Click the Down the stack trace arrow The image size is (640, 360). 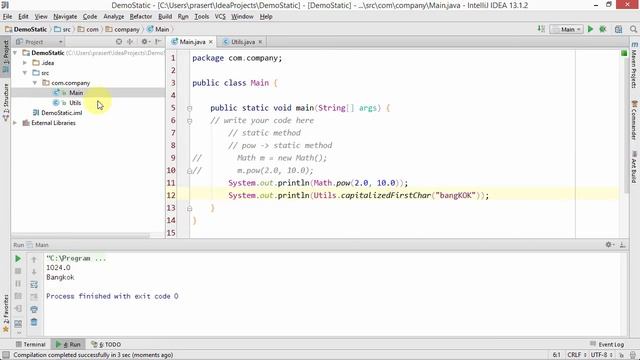point(34,271)
